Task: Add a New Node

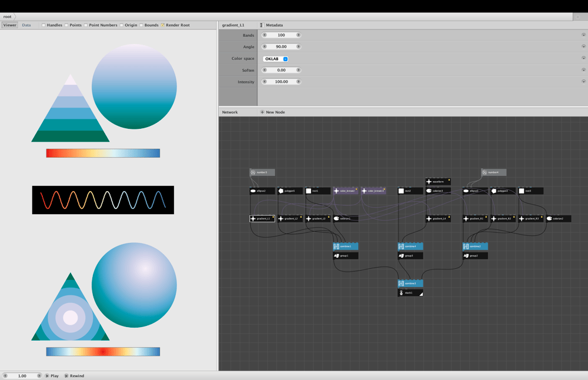Action: pos(273,112)
